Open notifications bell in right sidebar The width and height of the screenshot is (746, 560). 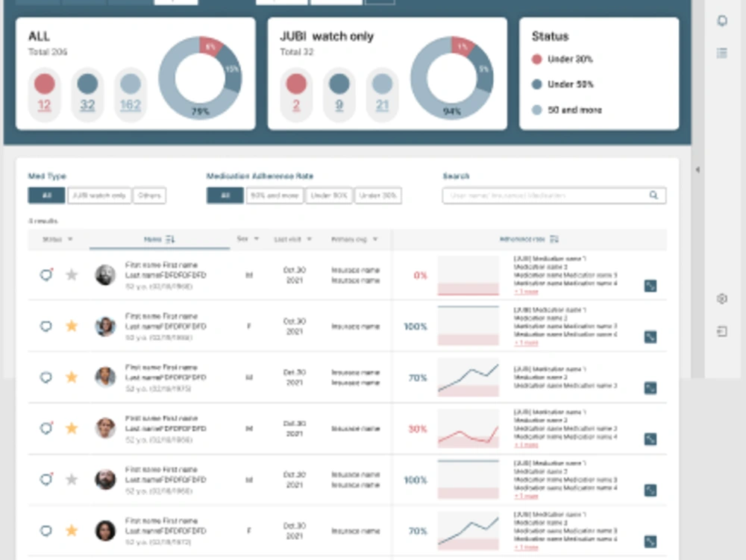tap(722, 21)
